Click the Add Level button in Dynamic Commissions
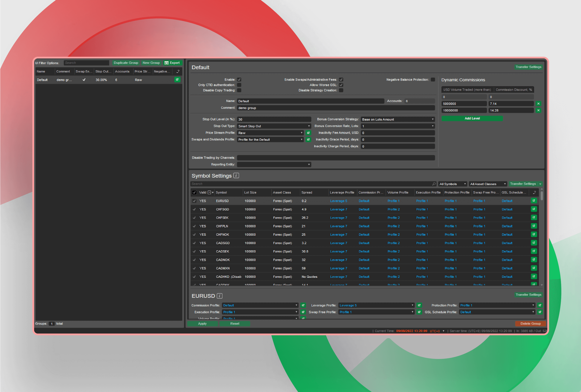The image size is (581, 392). pos(472,118)
